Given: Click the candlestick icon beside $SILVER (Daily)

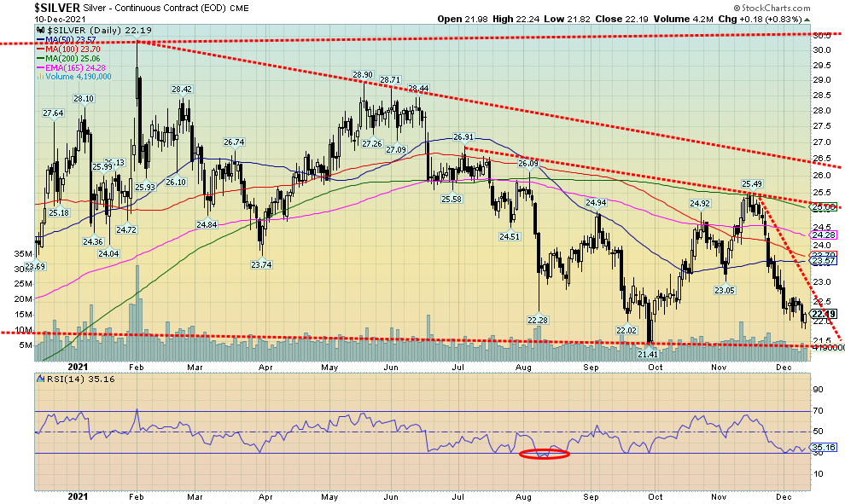Looking at the screenshot, I should click(x=39, y=31).
